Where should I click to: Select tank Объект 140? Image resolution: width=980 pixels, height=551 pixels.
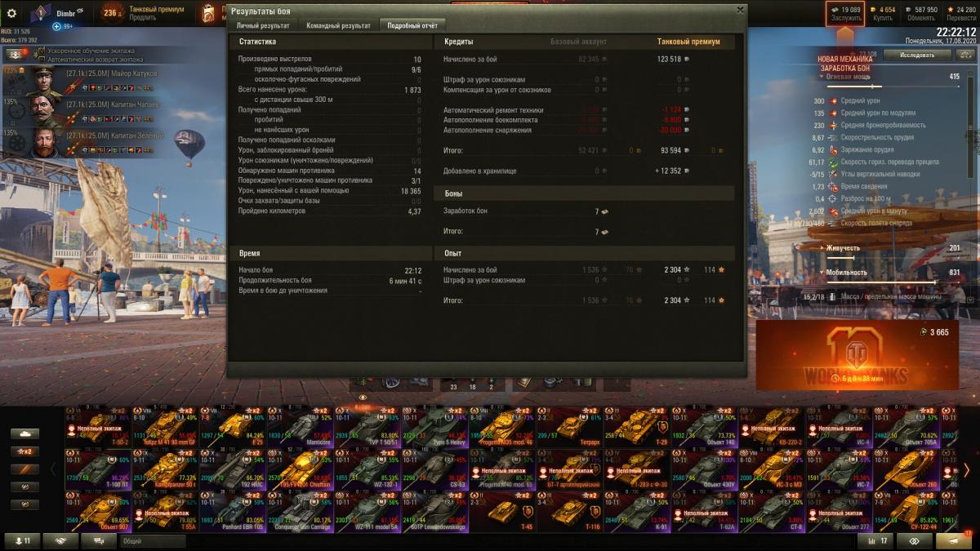(x=704, y=426)
